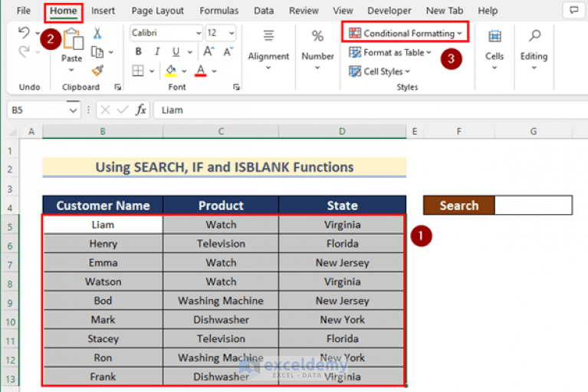The image size is (588, 392).
Task: Select the cell containing Henry
Action: click(103, 244)
